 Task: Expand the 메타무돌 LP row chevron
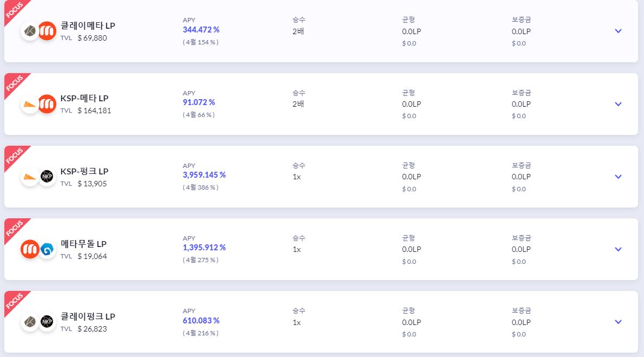pos(618,249)
